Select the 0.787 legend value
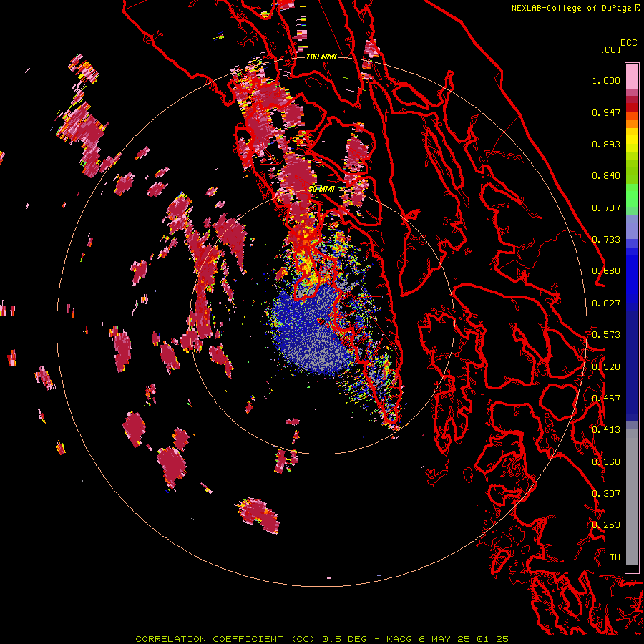Viewport: 644px width, 644px height. 606,208
